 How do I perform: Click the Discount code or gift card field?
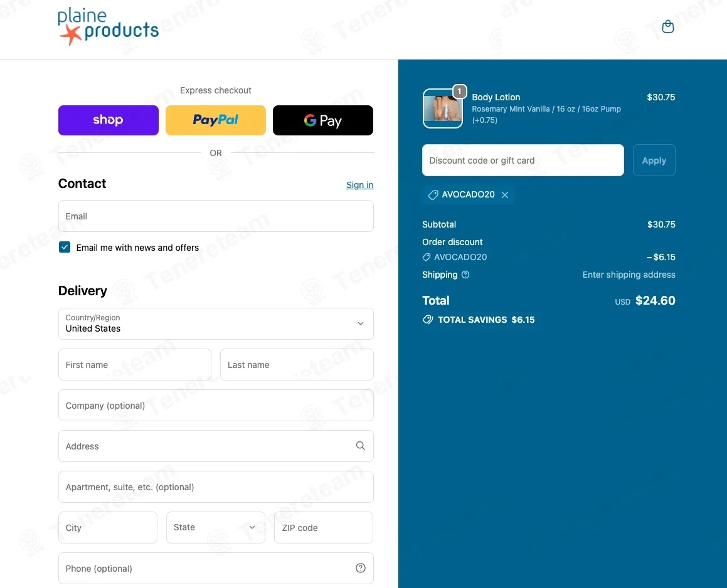(523, 160)
